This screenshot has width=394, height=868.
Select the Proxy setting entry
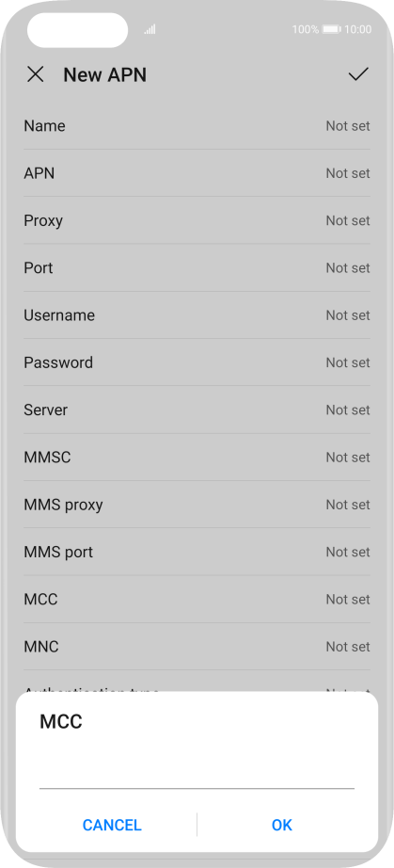197,220
